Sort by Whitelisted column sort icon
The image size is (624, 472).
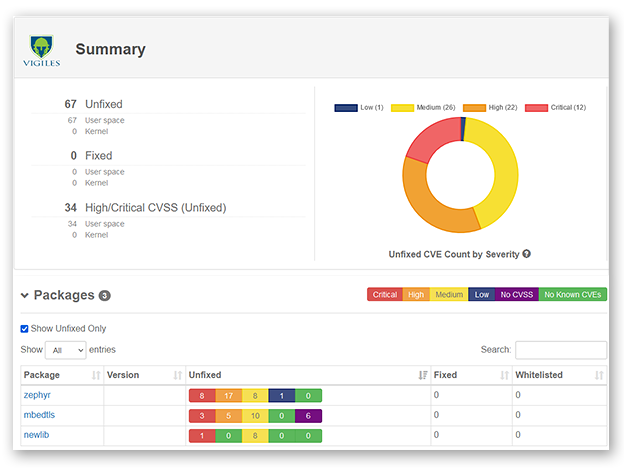[599, 375]
